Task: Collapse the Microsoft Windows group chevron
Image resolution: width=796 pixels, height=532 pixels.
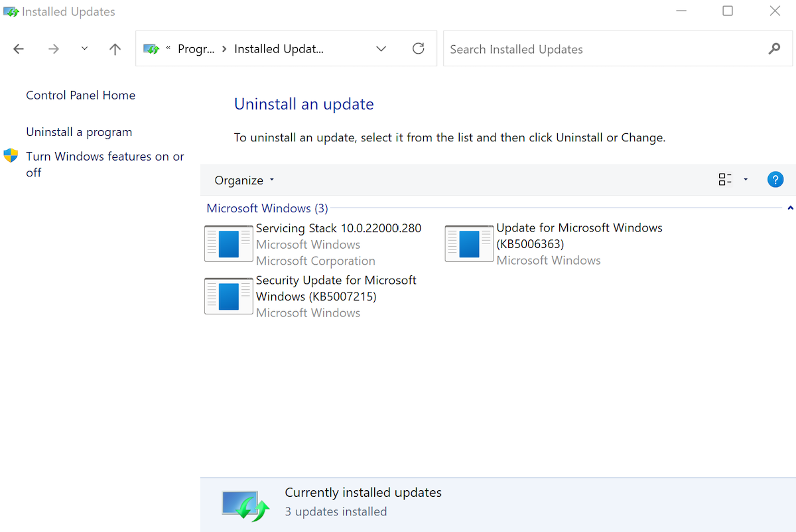Action: click(x=789, y=208)
